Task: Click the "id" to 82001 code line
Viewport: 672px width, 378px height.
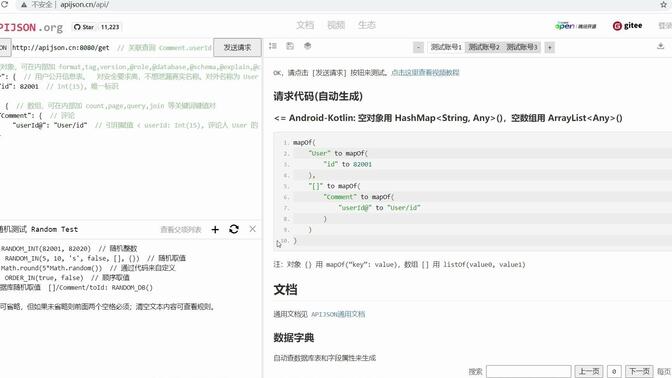Action: click(x=347, y=164)
